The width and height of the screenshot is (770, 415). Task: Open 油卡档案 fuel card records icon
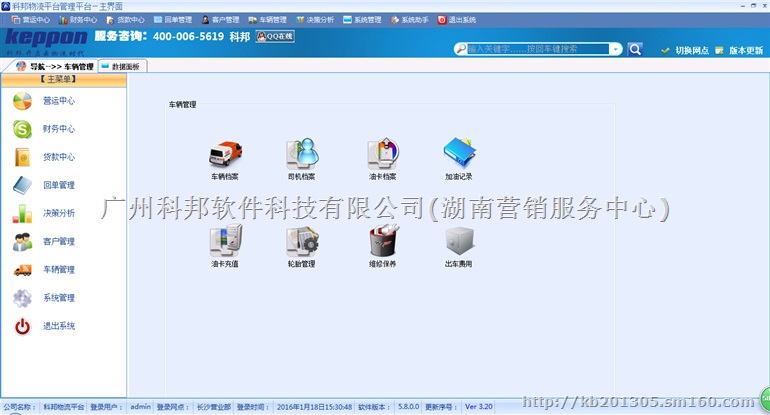coord(382,154)
